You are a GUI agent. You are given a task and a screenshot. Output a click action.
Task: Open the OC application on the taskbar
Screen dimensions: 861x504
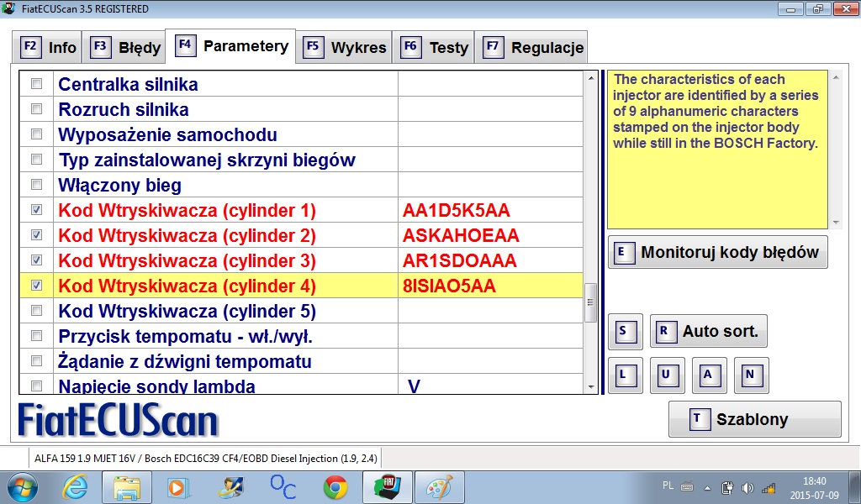283,487
